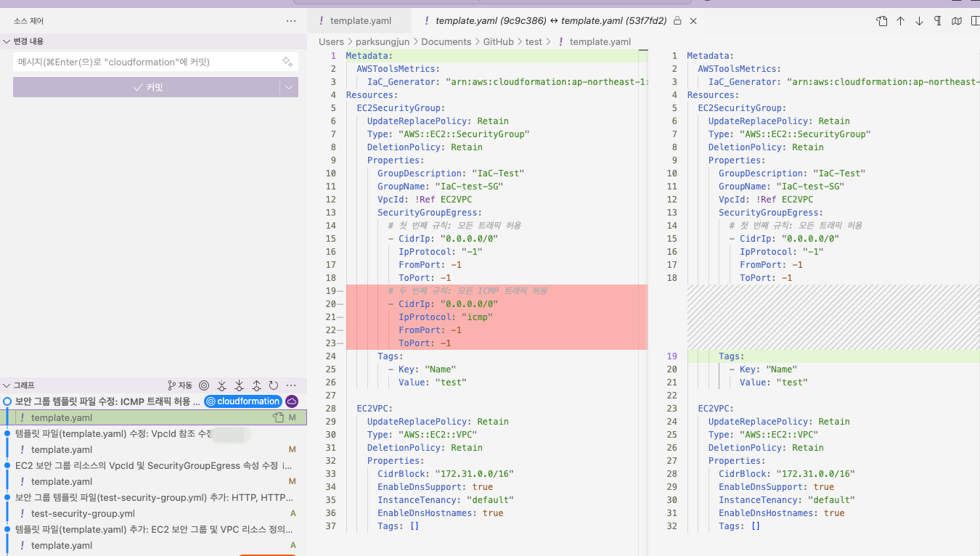Click the deleted ICMP comment line 19
Viewport: 980px width, 556px height.
point(467,291)
